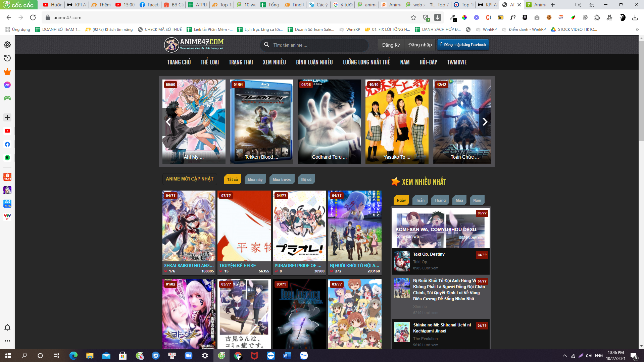The height and width of the screenshot is (362, 644).
Task: Click the page vertical scrollbar
Action: tap(641, 91)
